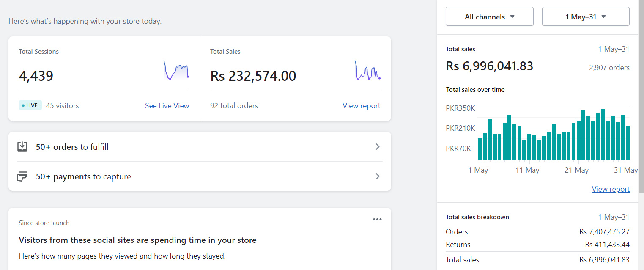Viewport: 644px width, 270px height.
Task: Click the LIVE visitors badge
Action: 30,106
